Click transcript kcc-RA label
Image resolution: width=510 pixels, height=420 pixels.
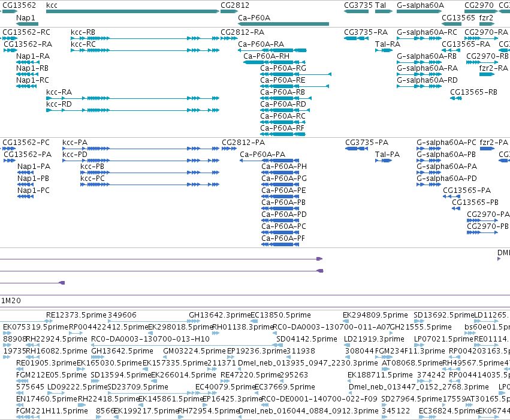tap(59, 92)
